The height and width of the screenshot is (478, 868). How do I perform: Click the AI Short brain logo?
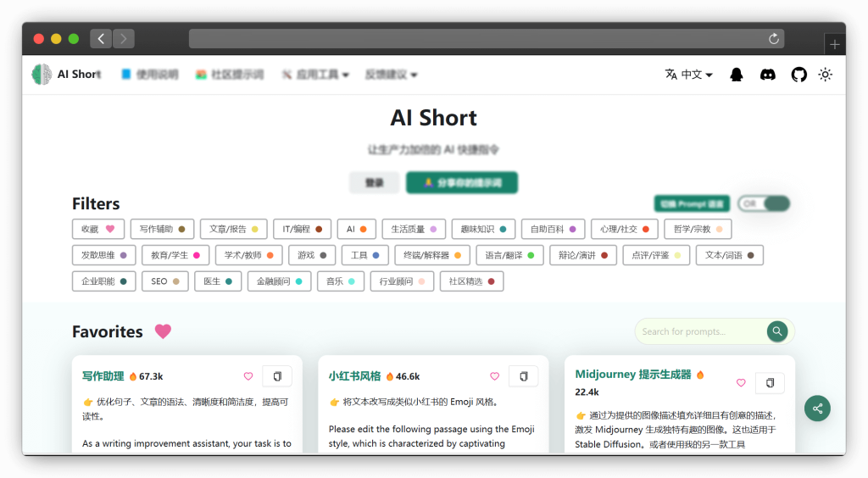tap(42, 74)
